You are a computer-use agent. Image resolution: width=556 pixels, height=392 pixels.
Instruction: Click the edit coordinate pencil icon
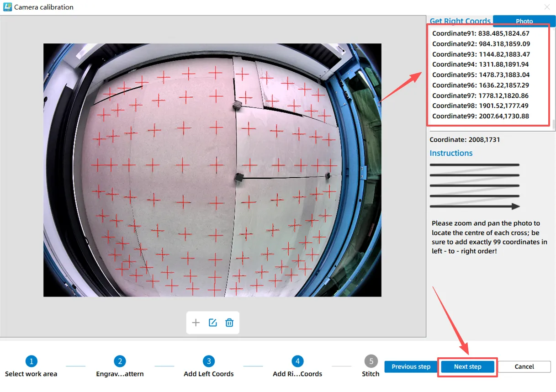tap(212, 323)
